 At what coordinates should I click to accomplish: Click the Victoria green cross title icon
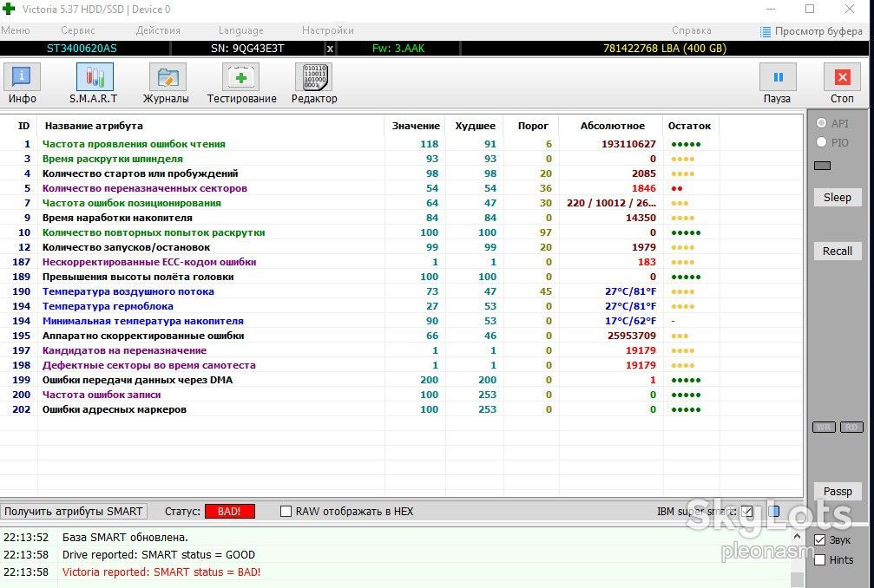[9, 9]
